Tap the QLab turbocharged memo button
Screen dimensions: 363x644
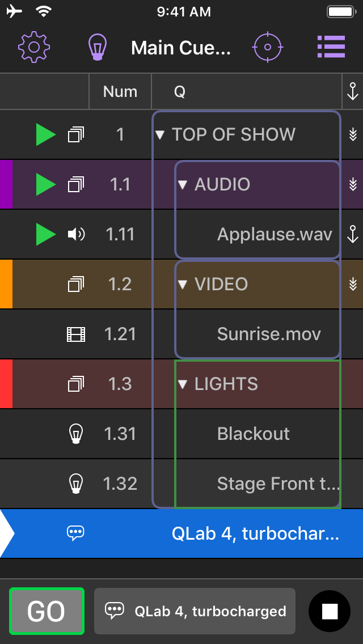tap(195, 611)
